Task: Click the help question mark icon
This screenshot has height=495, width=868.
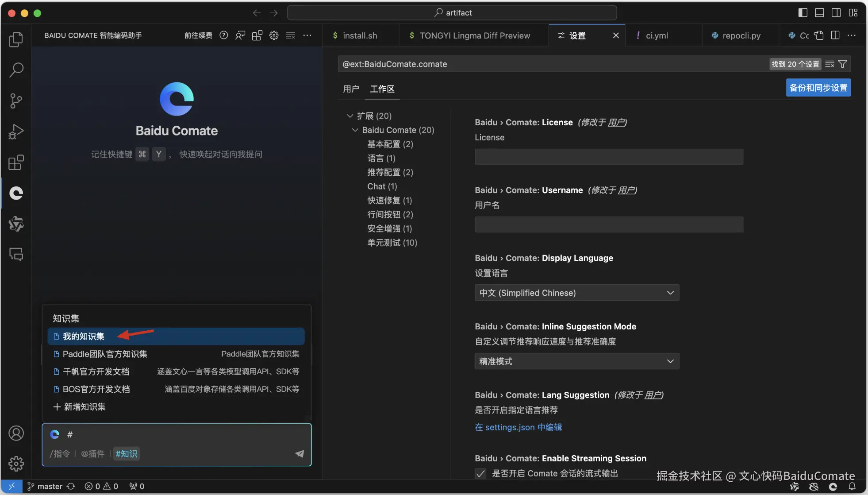Action: pos(224,35)
